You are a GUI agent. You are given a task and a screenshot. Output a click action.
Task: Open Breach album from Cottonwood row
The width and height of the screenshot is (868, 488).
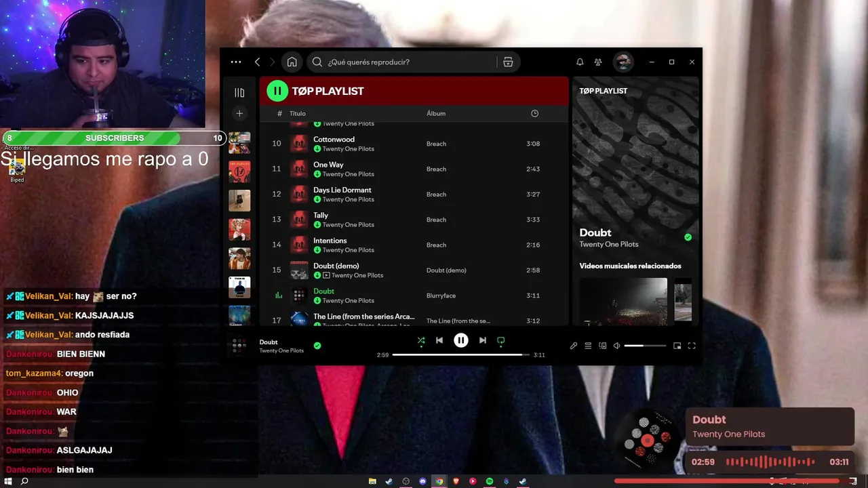coord(436,144)
